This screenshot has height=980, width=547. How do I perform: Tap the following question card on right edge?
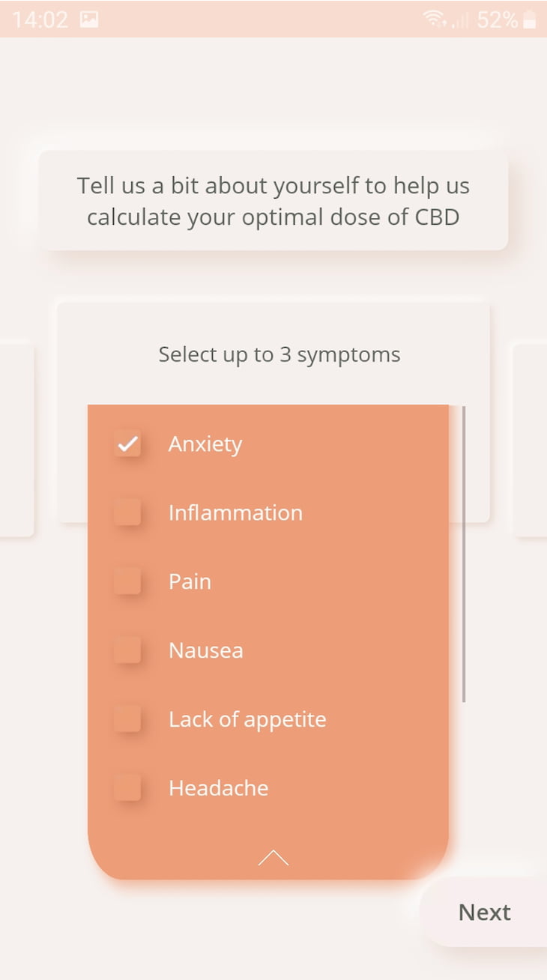point(531,441)
